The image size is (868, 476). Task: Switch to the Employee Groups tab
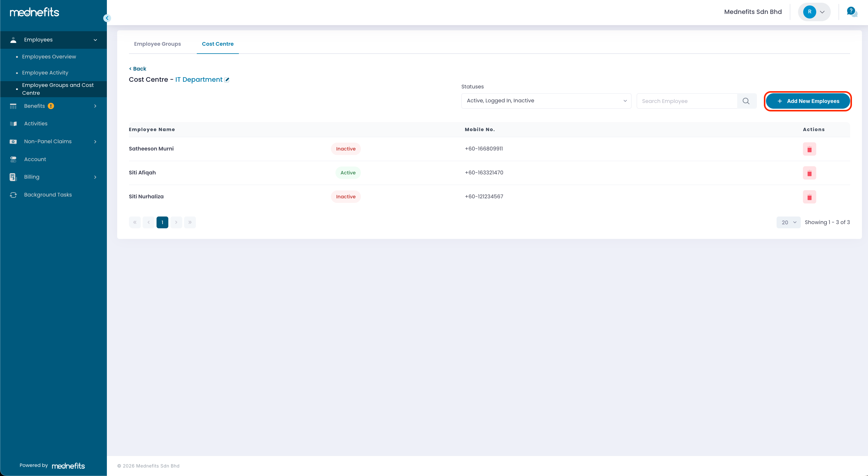pos(157,44)
